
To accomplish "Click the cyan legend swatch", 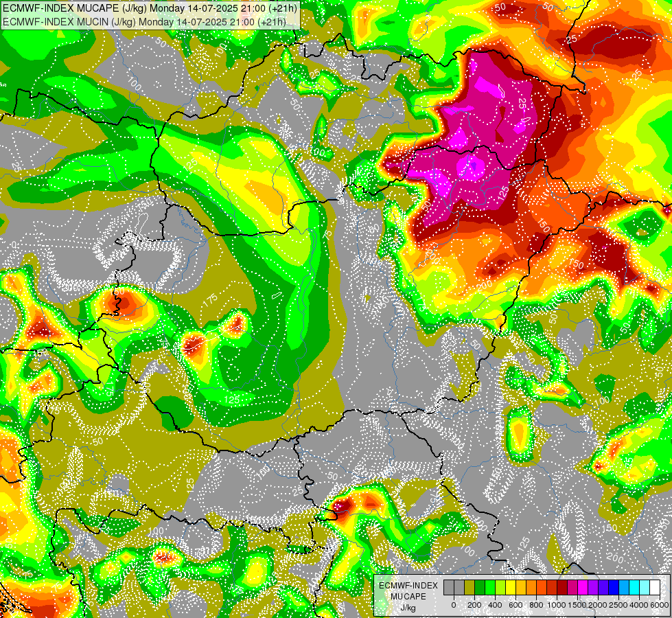I will [635, 588].
